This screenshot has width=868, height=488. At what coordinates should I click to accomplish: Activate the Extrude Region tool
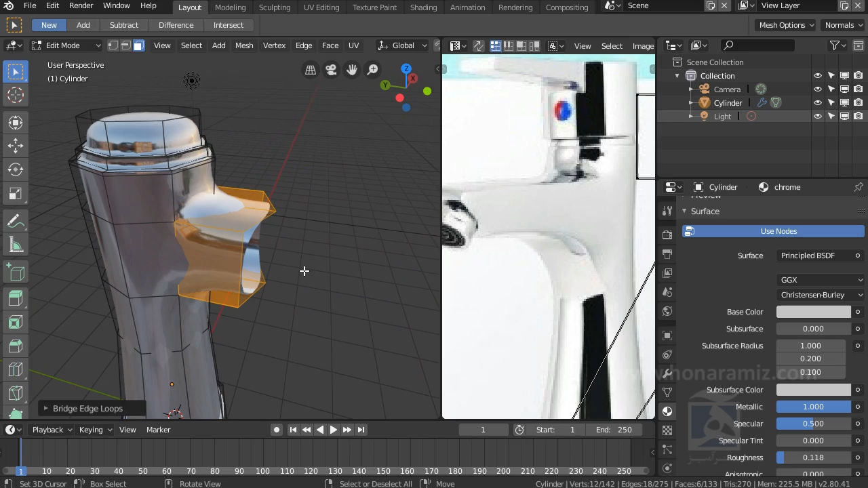pos(15,298)
